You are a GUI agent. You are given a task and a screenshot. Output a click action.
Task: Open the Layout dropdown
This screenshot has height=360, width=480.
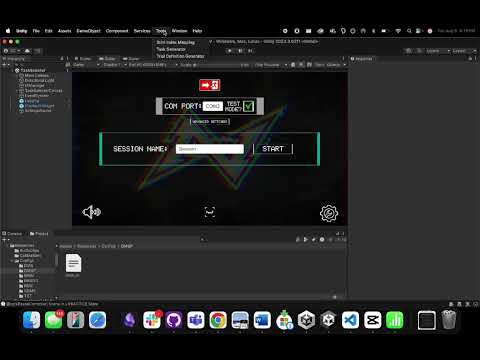coord(464,51)
